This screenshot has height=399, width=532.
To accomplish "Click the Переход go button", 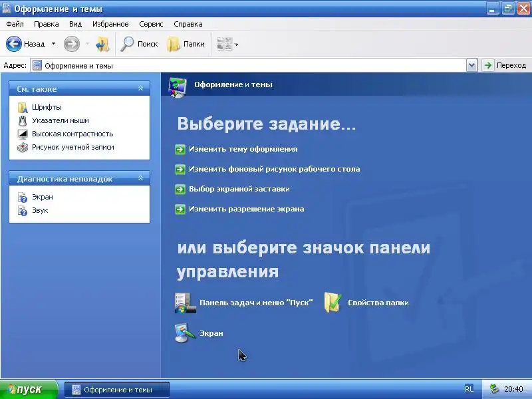I will coord(505,65).
